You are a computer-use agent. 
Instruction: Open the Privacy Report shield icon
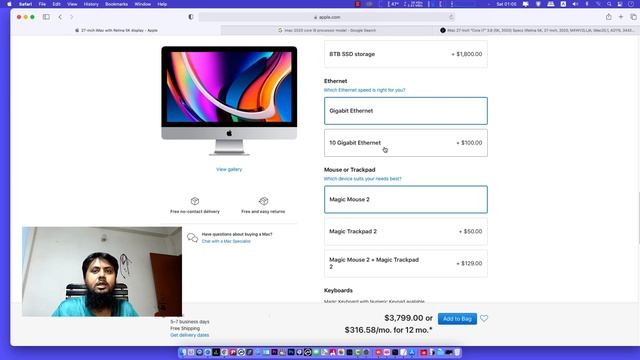[x=191, y=17]
